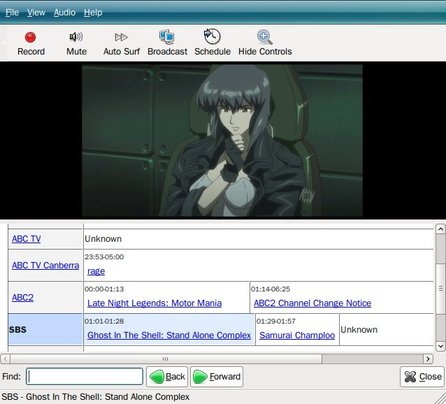446x404 pixels.
Task: Click the Back search button
Action: pos(167,377)
